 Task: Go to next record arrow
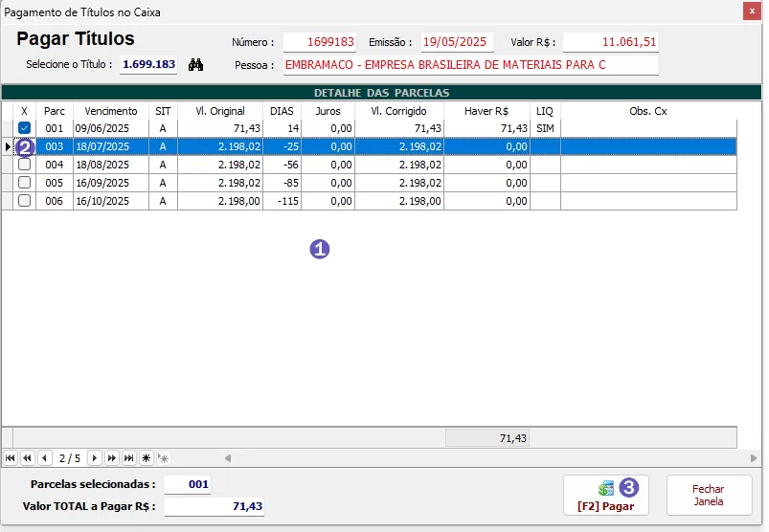pos(95,458)
